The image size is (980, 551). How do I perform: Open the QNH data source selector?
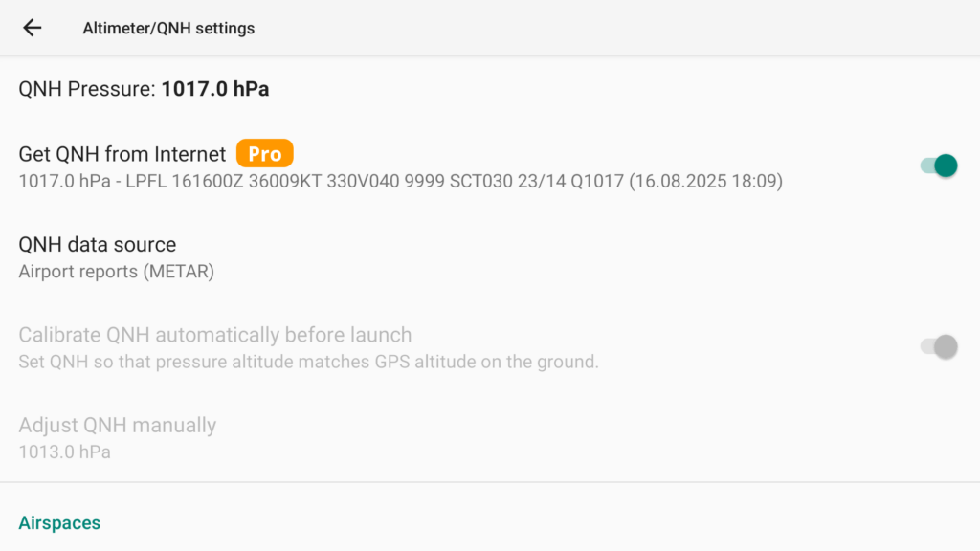[x=490, y=256]
